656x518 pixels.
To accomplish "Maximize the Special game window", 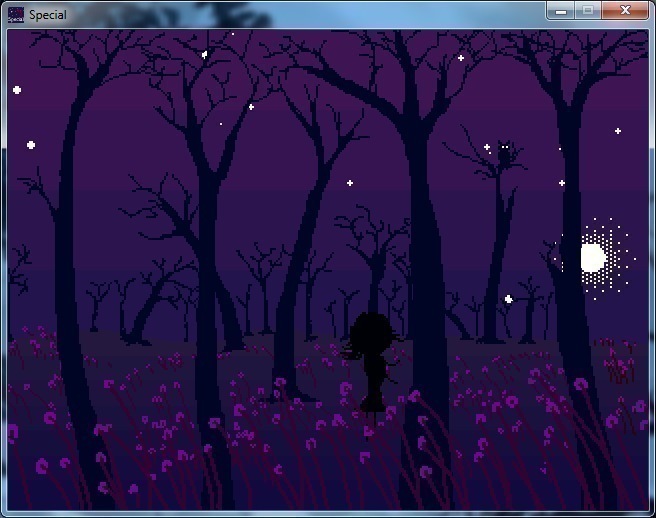I will [x=588, y=10].
